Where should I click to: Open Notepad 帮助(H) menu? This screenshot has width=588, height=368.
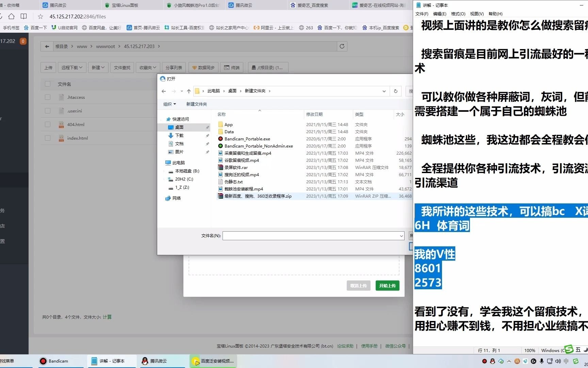point(495,14)
